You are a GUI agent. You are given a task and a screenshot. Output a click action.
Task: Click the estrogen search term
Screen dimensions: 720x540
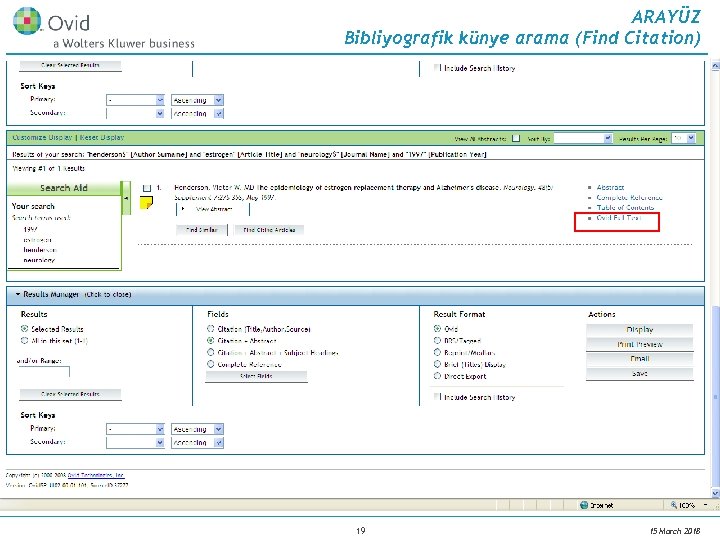tap(38, 240)
